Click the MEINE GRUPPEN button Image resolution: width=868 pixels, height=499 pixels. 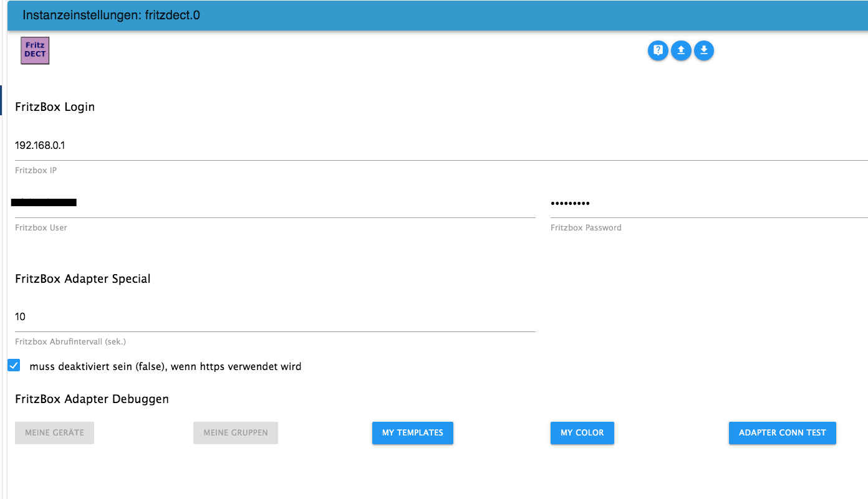pos(236,432)
